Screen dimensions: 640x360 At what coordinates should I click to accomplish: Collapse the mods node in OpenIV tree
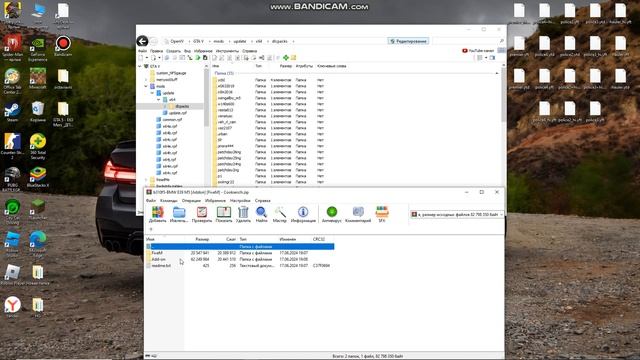click(146, 86)
